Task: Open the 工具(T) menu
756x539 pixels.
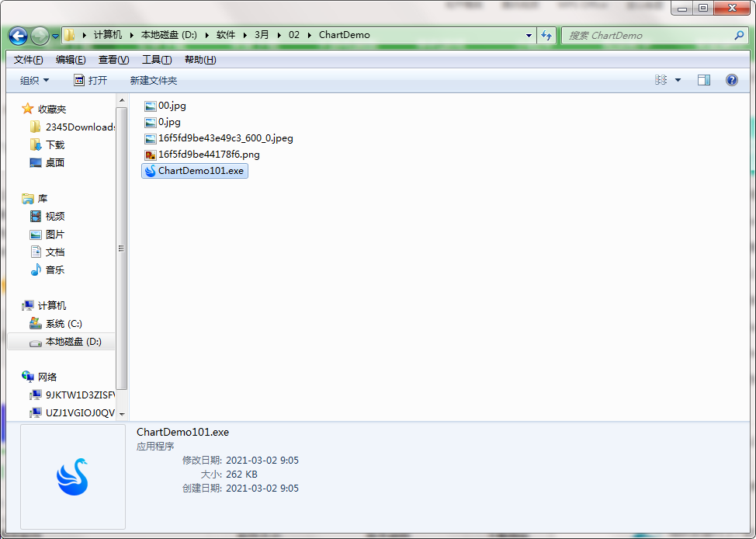Action: click(x=156, y=60)
